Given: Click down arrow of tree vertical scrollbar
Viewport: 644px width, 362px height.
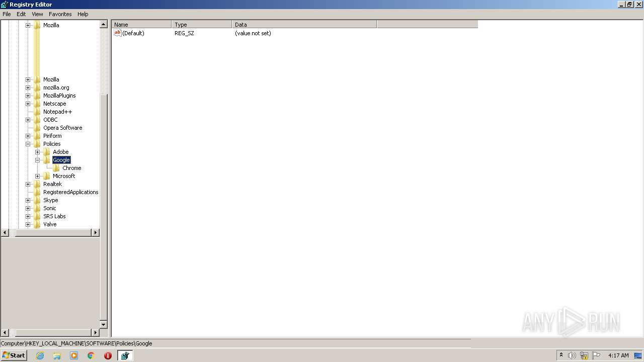Looking at the screenshot, I should 104,325.
